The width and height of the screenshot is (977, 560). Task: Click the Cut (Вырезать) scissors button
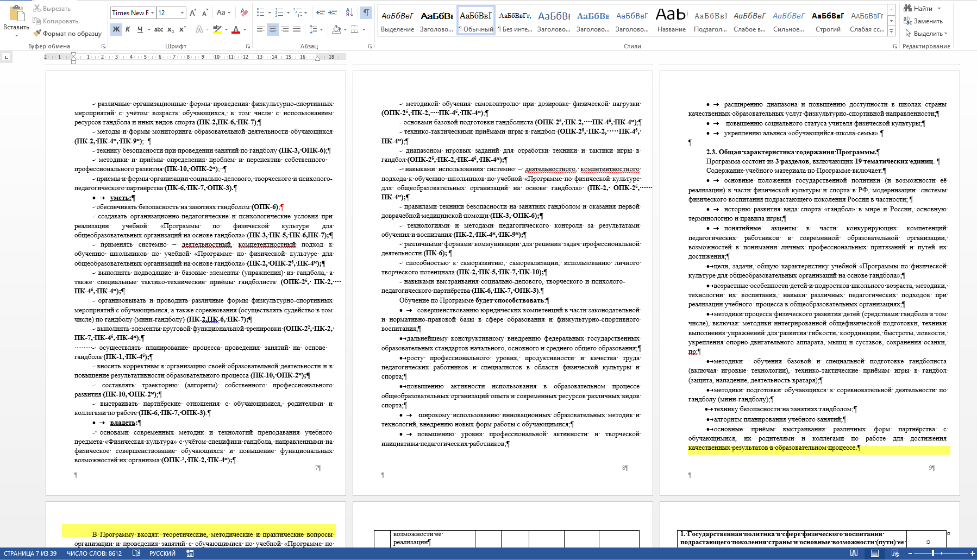tap(52, 9)
